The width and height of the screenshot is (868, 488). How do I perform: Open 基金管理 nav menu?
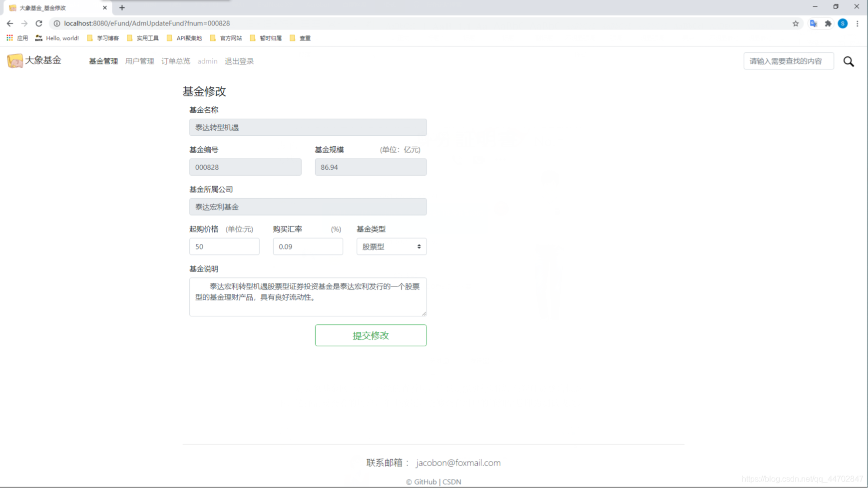pos(103,61)
